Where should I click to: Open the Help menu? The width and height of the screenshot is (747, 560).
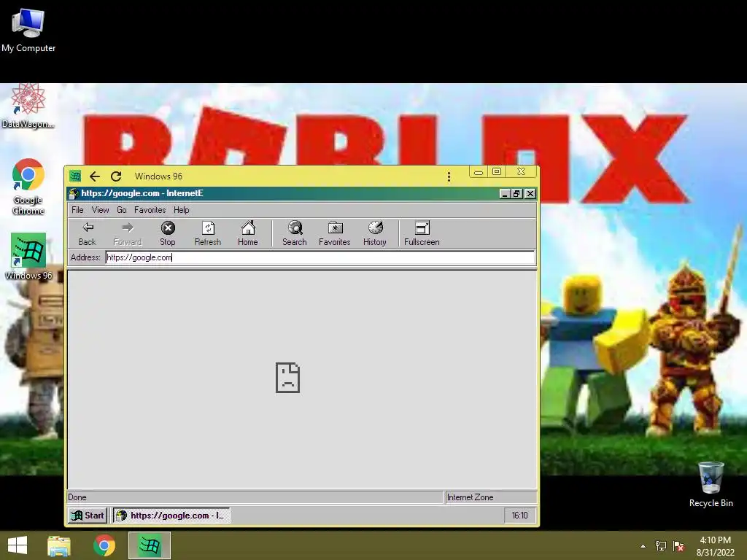point(181,210)
